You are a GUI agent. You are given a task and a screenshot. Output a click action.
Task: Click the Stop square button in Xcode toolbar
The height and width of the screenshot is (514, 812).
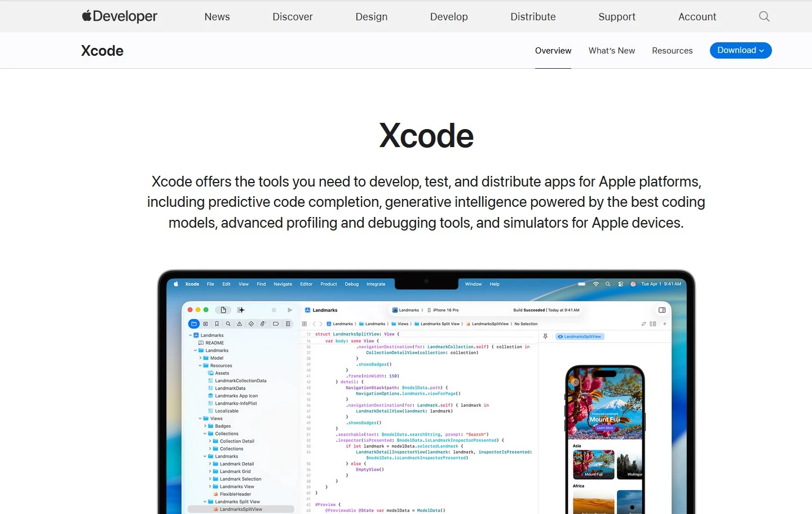click(x=274, y=310)
